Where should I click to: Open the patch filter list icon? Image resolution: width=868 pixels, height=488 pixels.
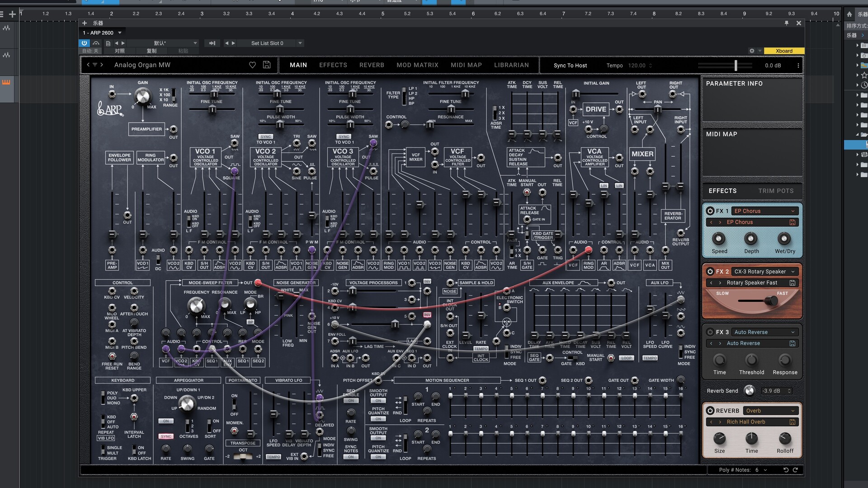click(95, 65)
